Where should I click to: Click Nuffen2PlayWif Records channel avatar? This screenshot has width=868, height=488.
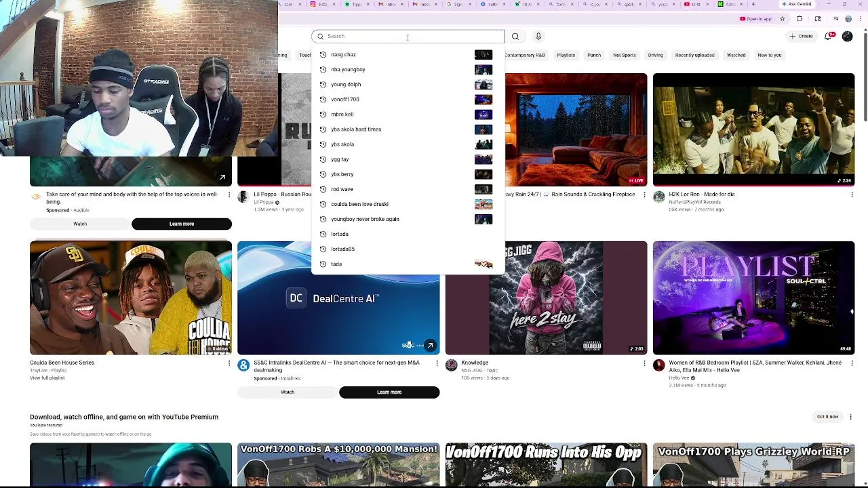[659, 197]
